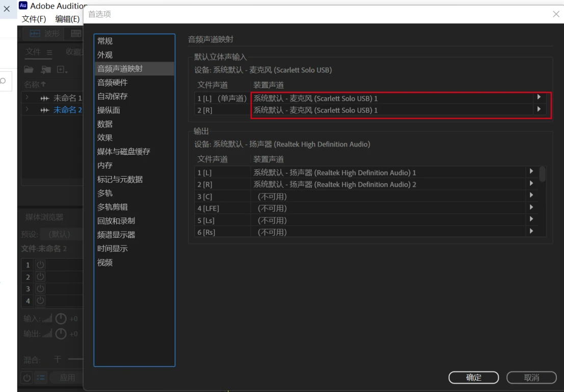
Task: Select 音频声道映射 preferences category
Action: [x=135, y=69]
